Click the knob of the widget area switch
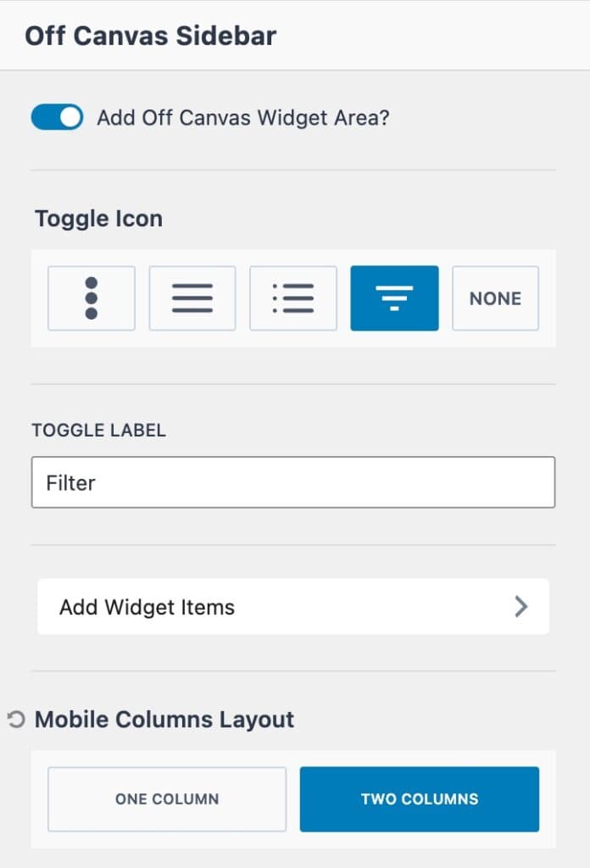This screenshot has height=868, width=590. (70, 117)
